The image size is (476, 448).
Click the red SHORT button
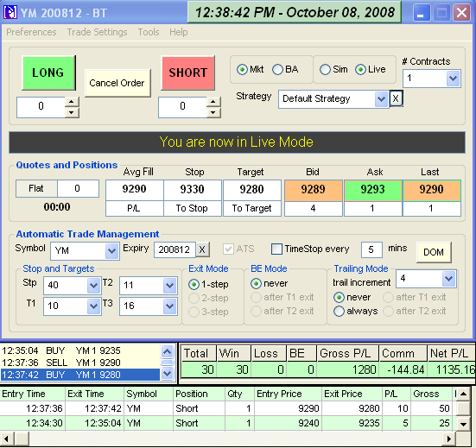point(188,73)
